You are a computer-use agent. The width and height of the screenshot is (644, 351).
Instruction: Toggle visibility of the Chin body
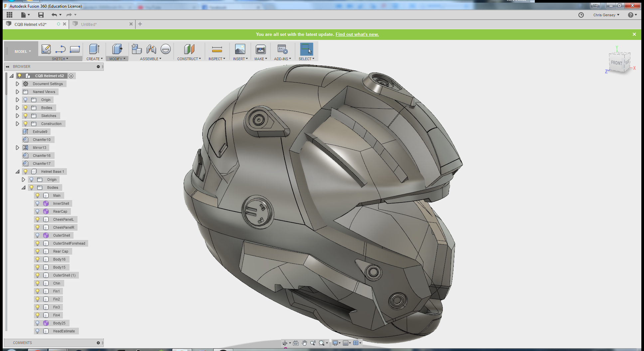pos(38,283)
